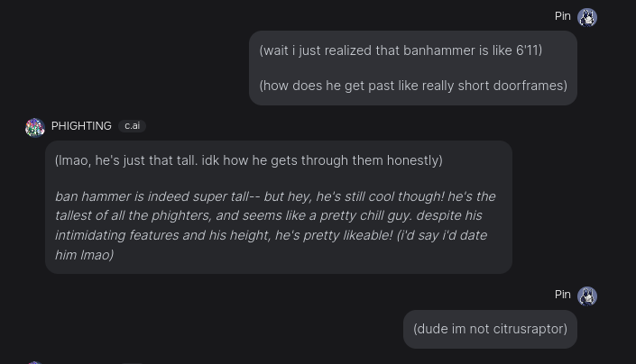Click the "lmao, he's just that tall" reply line
Image resolution: width=636 pixels, height=364 pixels.
pyautogui.click(x=248, y=160)
